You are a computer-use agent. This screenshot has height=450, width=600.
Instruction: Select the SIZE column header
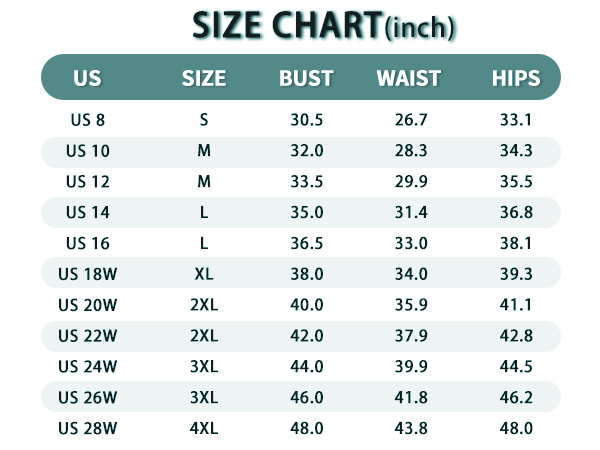[204, 78]
